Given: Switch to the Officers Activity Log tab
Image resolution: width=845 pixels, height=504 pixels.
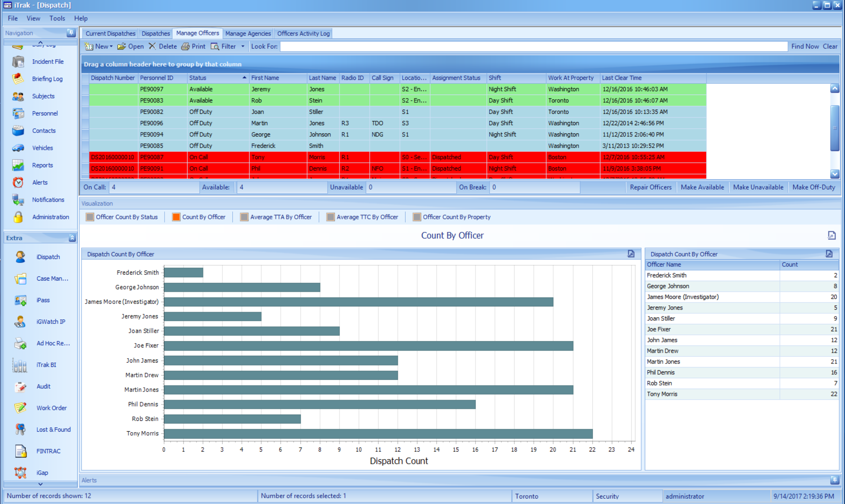Looking at the screenshot, I should pos(303,34).
